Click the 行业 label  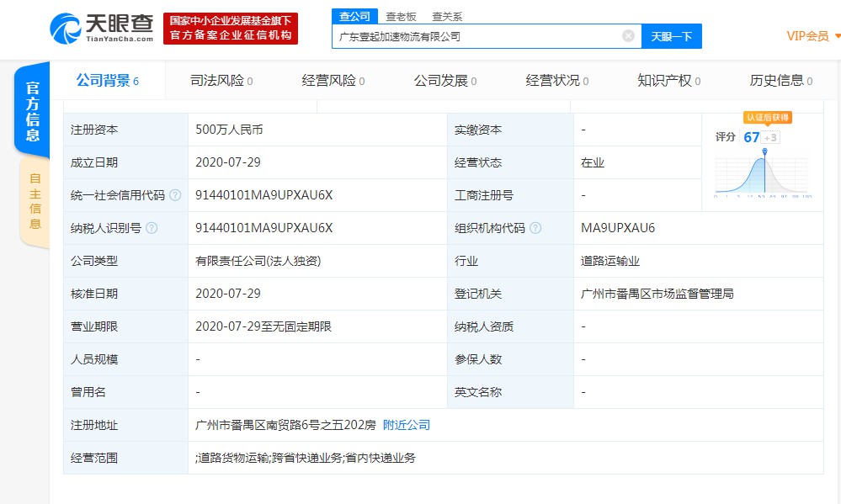466,261
